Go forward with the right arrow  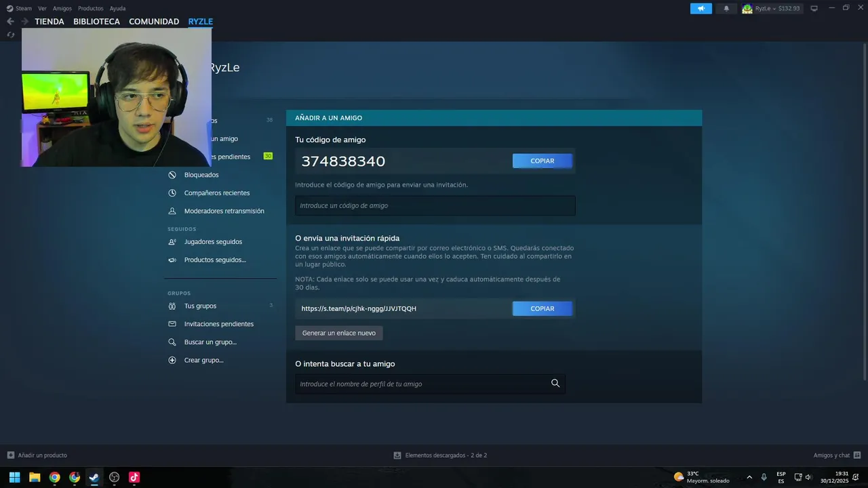coord(24,21)
